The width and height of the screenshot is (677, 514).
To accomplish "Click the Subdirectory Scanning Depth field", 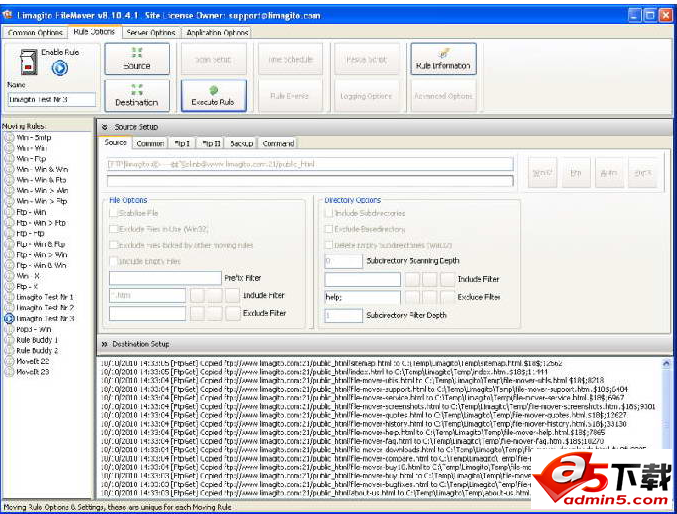I will [x=343, y=261].
